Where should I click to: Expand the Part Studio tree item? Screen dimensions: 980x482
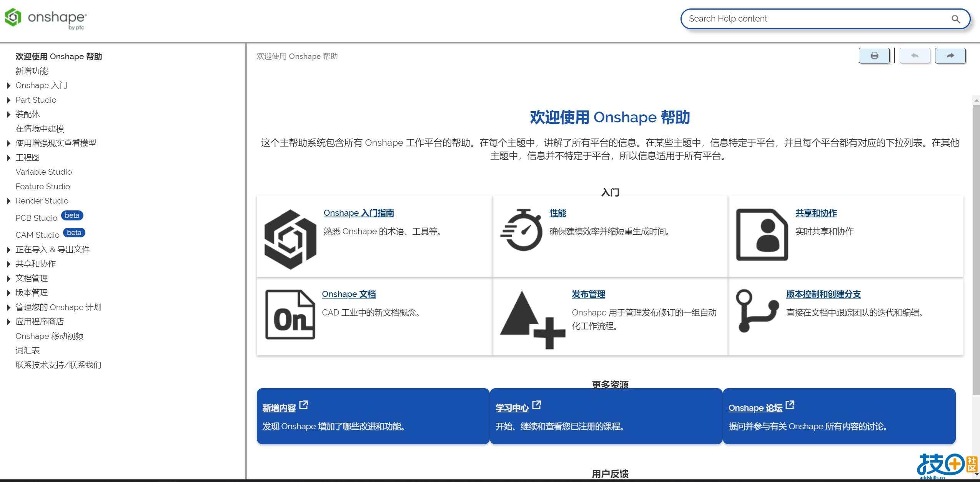(x=8, y=100)
